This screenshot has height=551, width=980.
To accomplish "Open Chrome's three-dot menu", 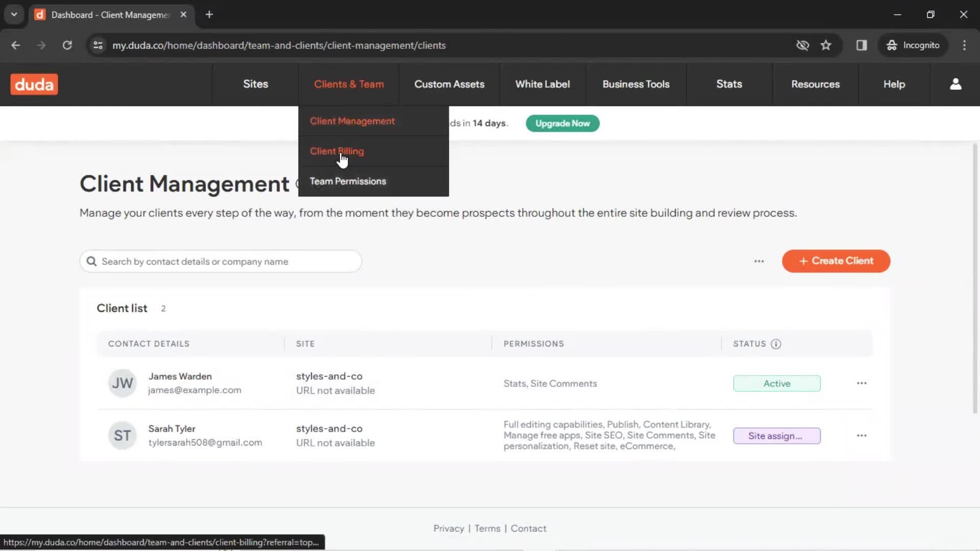I will (x=964, y=45).
